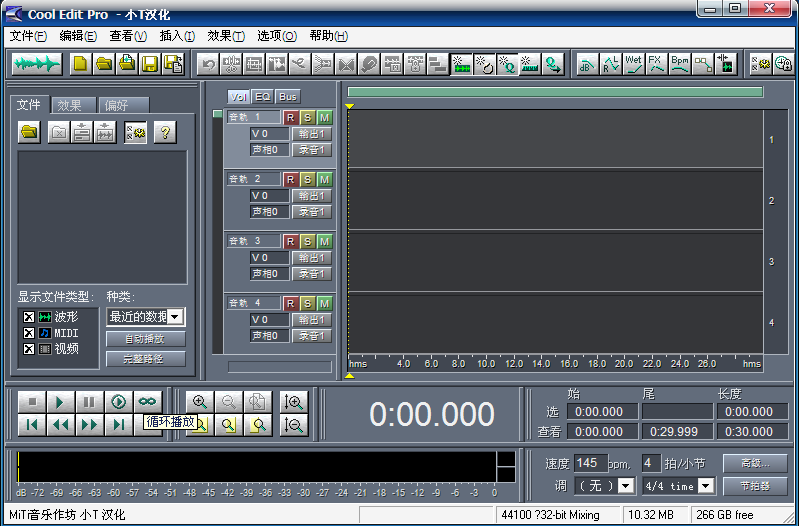Click the open-folder icon in the main toolbar
799x526 pixels.
[104, 64]
